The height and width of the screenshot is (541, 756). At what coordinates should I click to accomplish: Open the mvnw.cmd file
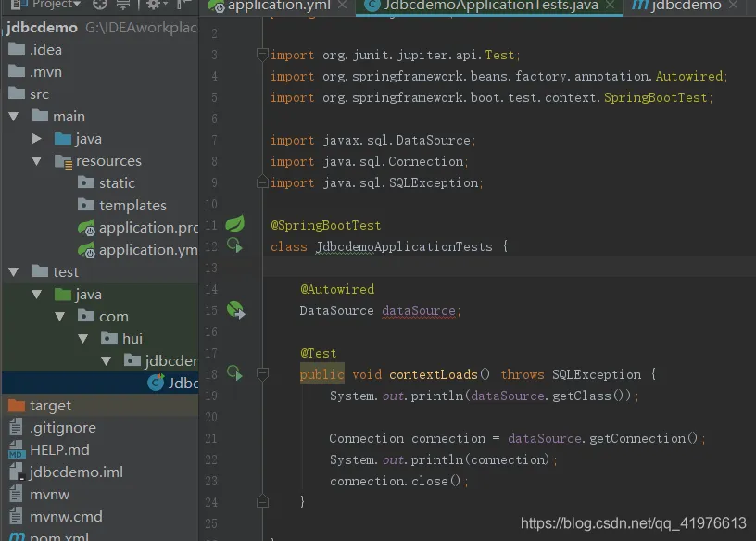(x=56, y=516)
